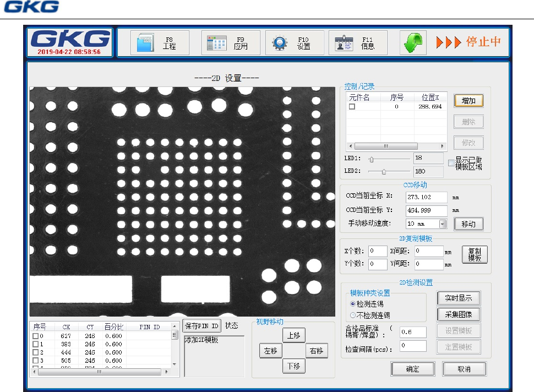This screenshot has width=534, height=392.
Task: Select the 不检测连锡 radio button
Action: [x=353, y=315]
